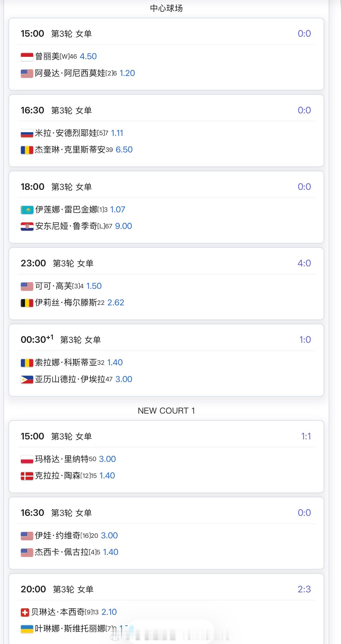Image resolution: width=341 pixels, height=644 pixels.
Task: Open 可可·高芙 player link
Action: (53, 286)
